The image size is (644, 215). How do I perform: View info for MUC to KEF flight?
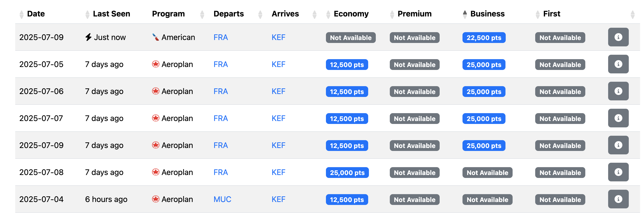tap(618, 199)
